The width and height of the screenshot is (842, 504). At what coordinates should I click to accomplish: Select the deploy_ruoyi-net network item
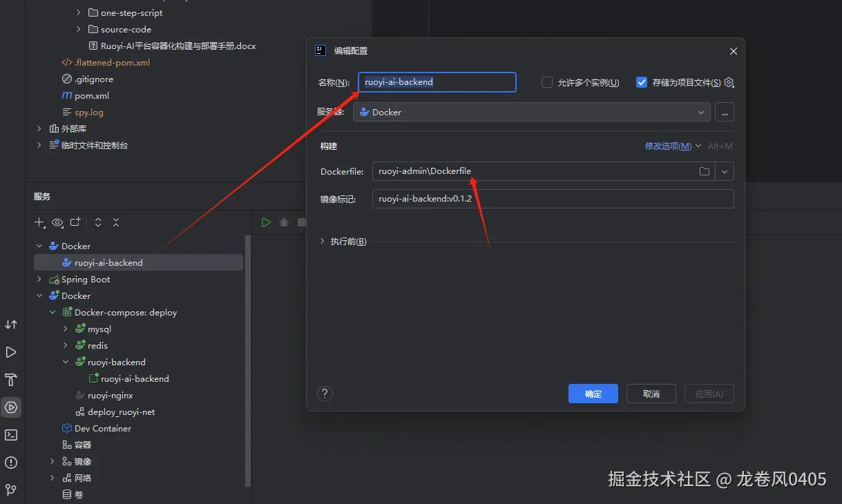(x=121, y=411)
